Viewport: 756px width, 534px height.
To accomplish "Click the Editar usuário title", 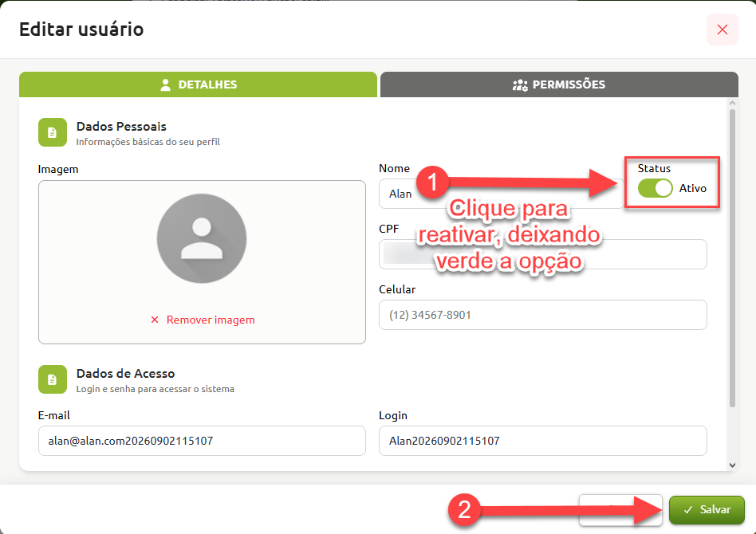I will pyautogui.click(x=81, y=29).
